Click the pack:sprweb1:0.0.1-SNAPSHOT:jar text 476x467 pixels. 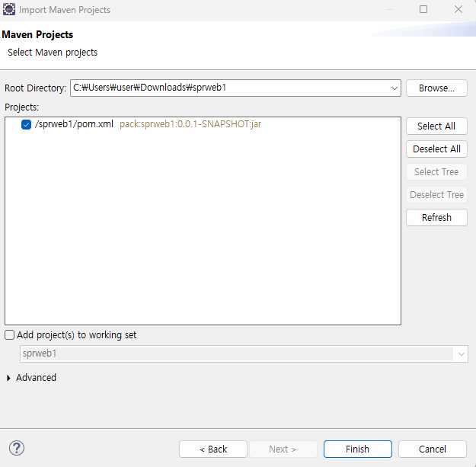190,124
